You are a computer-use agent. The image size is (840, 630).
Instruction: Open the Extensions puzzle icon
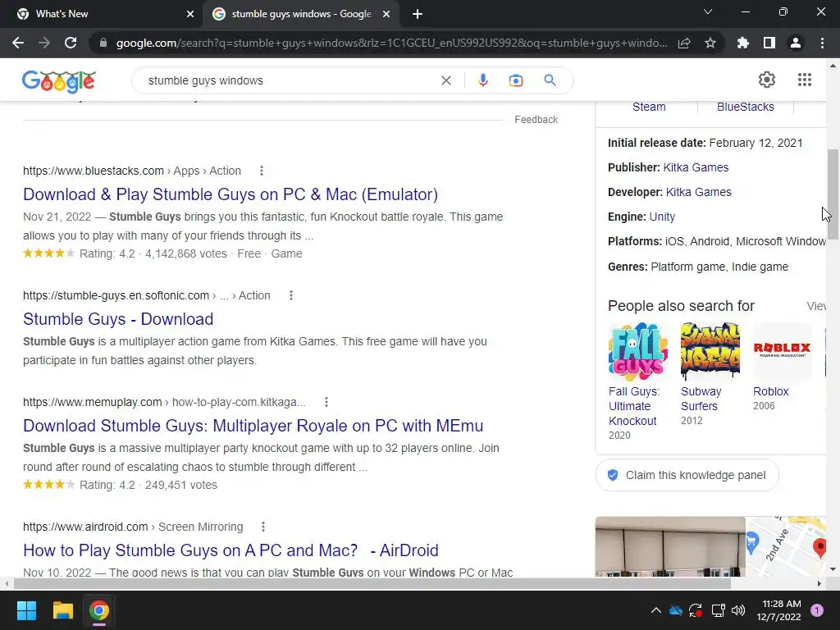point(743,43)
